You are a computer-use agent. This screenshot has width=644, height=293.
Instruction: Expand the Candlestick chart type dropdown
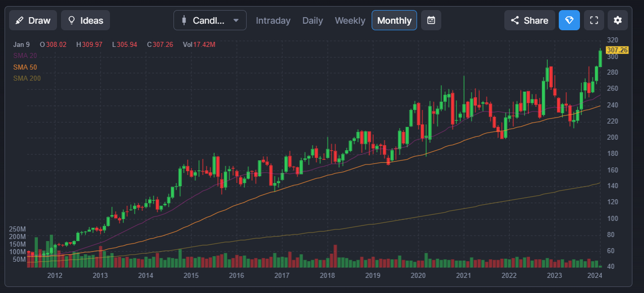click(x=210, y=20)
